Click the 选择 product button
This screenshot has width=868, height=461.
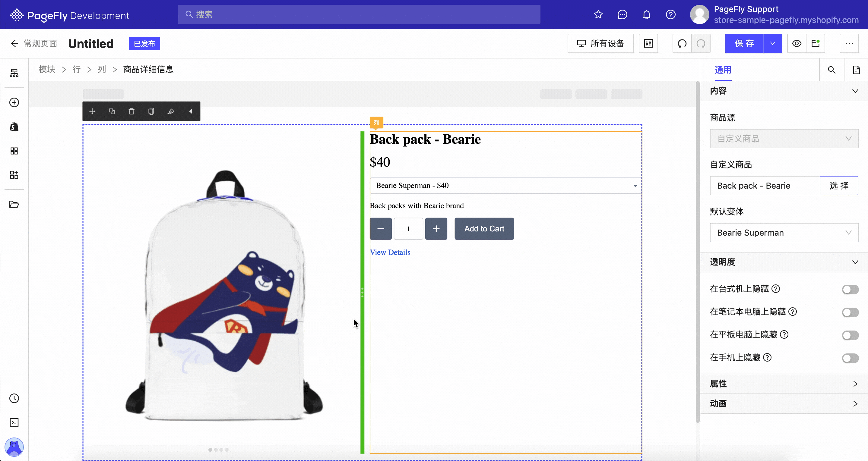(839, 186)
